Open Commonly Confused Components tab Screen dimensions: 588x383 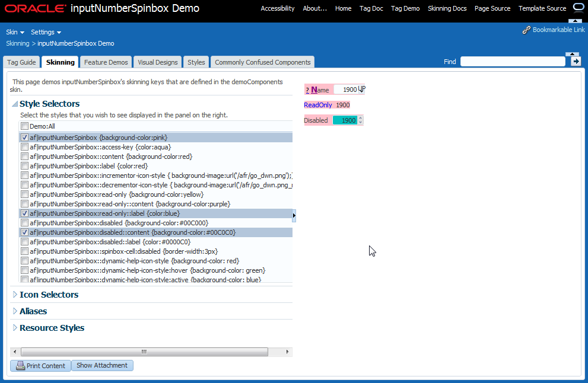(262, 62)
